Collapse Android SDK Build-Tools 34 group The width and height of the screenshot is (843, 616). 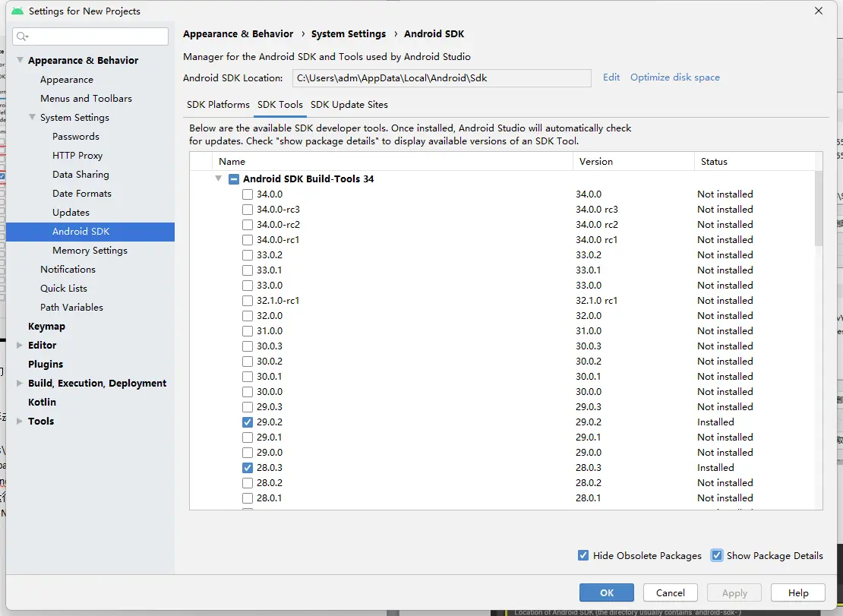pyautogui.click(x=218, y=178)
